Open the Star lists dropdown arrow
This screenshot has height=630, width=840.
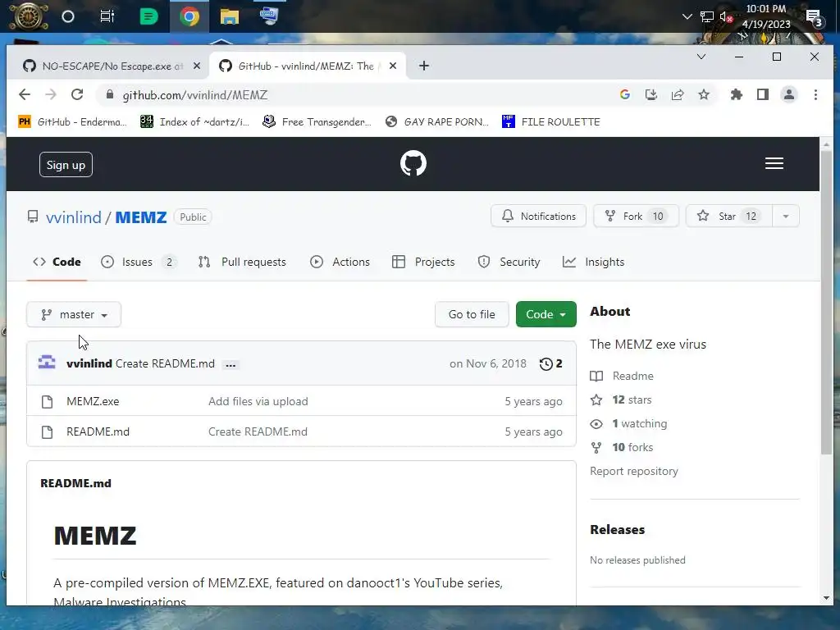[786, 217]
